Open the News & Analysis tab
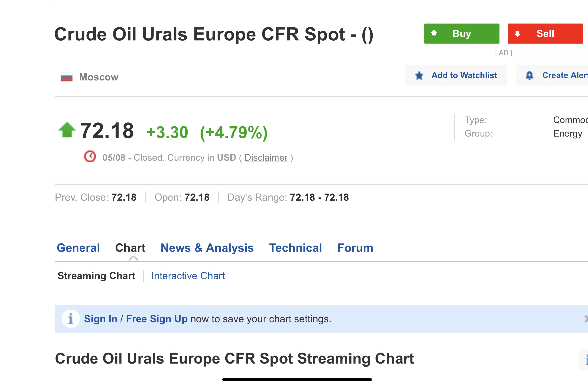The width and height of the screenshot is (588, 384). [207, 248]
